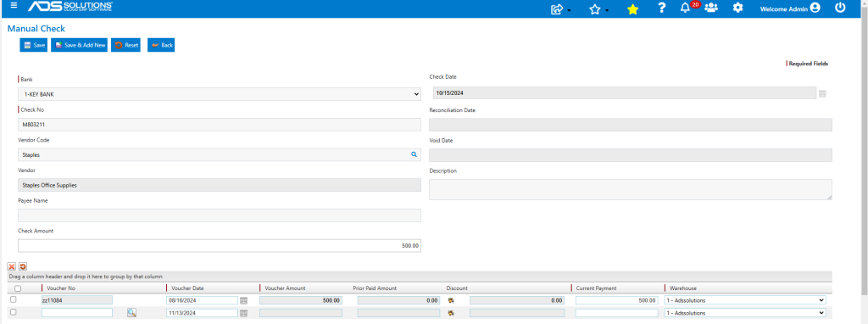Sort by Voucher Date column header
The width and height of the screenshot is (868, 324).
coord(187,288)
